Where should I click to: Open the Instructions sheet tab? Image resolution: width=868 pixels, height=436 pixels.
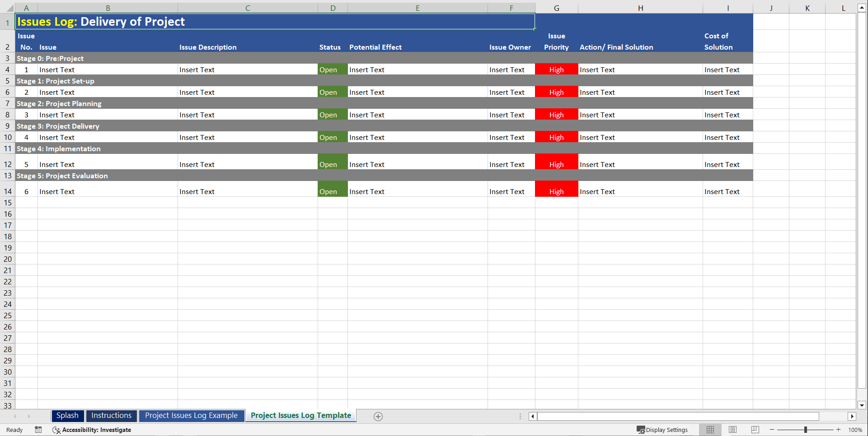point(111,415)
